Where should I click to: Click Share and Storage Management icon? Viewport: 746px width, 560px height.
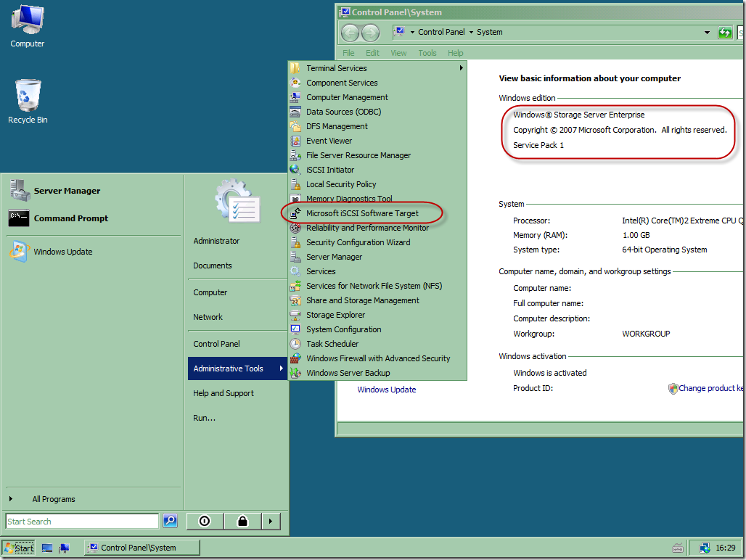pyautogui.click(x=295, y=300)
